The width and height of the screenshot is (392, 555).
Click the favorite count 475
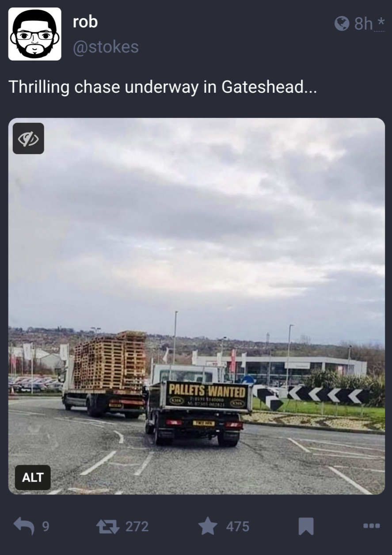pos(238,526)
